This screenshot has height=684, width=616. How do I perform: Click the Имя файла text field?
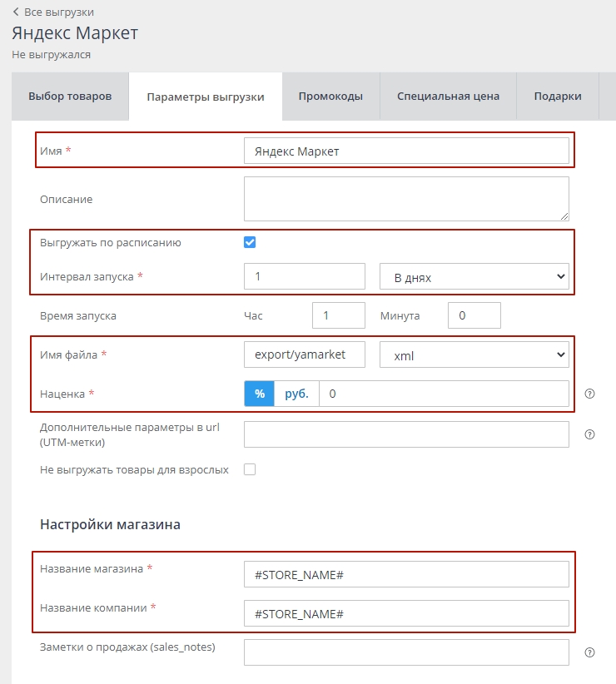(305, 354)
